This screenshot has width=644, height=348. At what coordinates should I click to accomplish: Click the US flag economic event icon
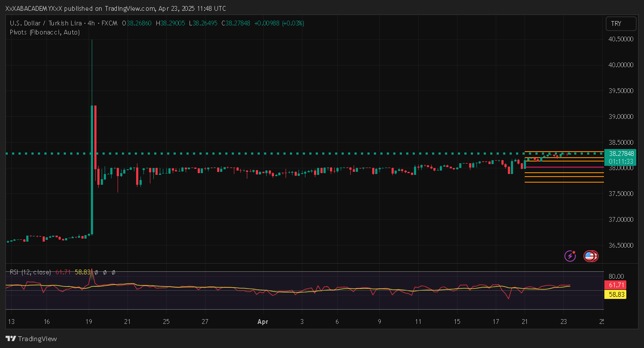[590, 256]
